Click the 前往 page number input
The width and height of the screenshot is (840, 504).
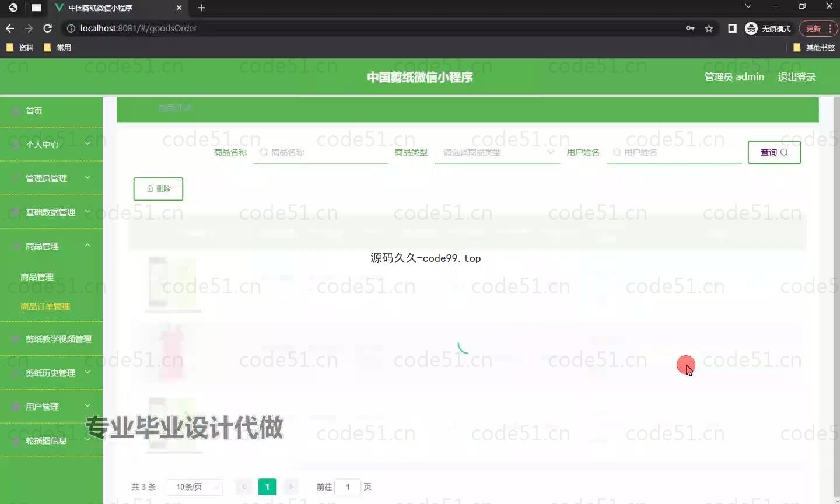348,487
